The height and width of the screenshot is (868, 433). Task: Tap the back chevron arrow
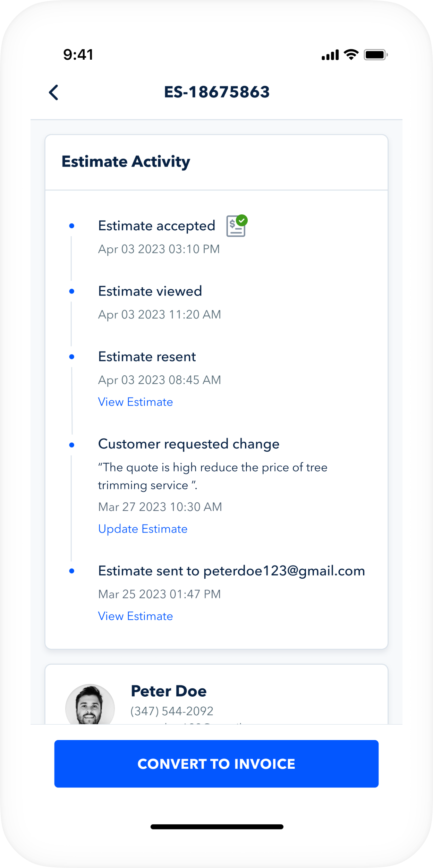(54, 92)
